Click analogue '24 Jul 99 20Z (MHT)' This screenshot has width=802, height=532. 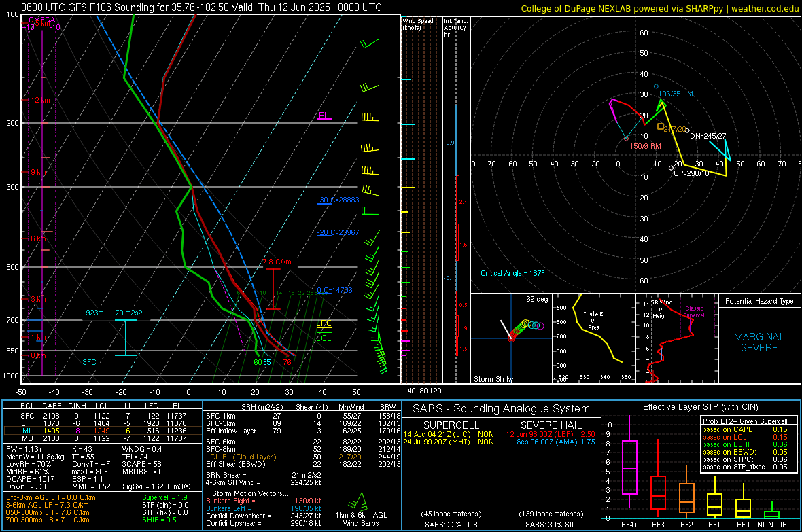[x=436, y=442]
